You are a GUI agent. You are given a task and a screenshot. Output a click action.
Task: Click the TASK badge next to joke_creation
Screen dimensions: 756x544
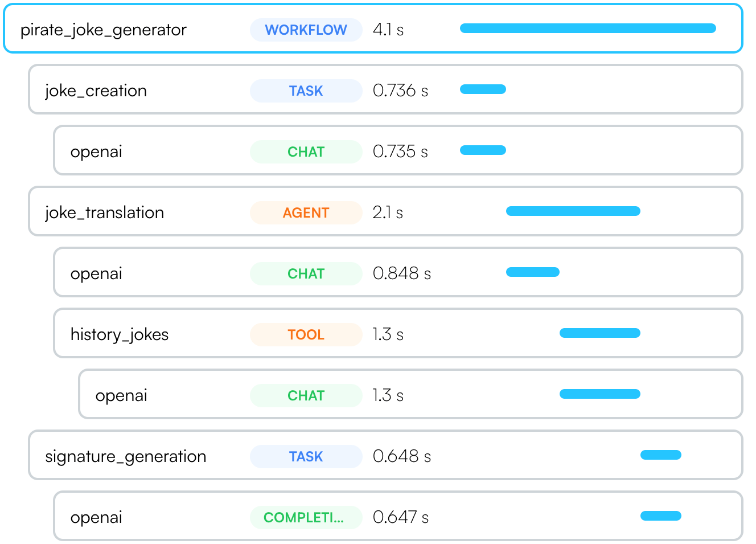click(306, 91)
